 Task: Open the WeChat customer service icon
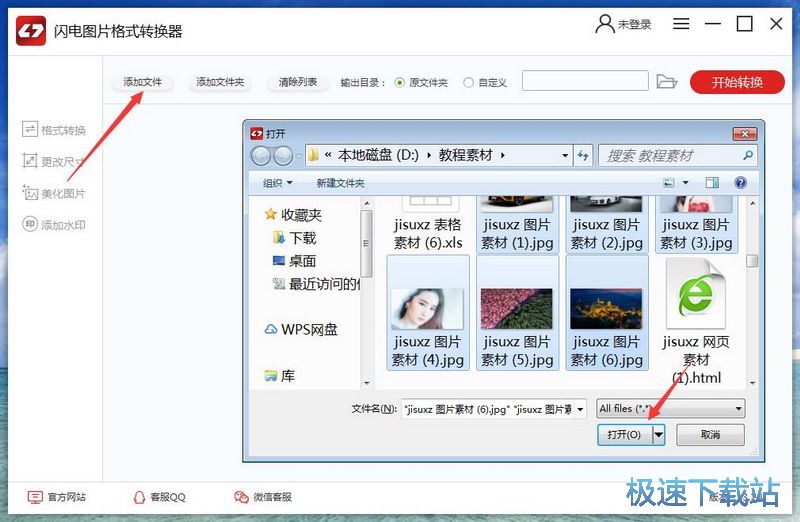[241, 497]
